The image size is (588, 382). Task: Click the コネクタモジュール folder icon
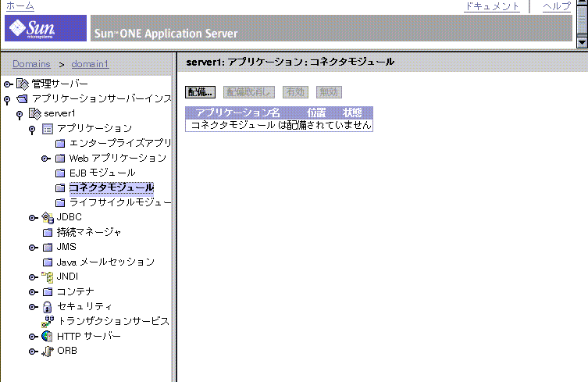coord(60,188)
